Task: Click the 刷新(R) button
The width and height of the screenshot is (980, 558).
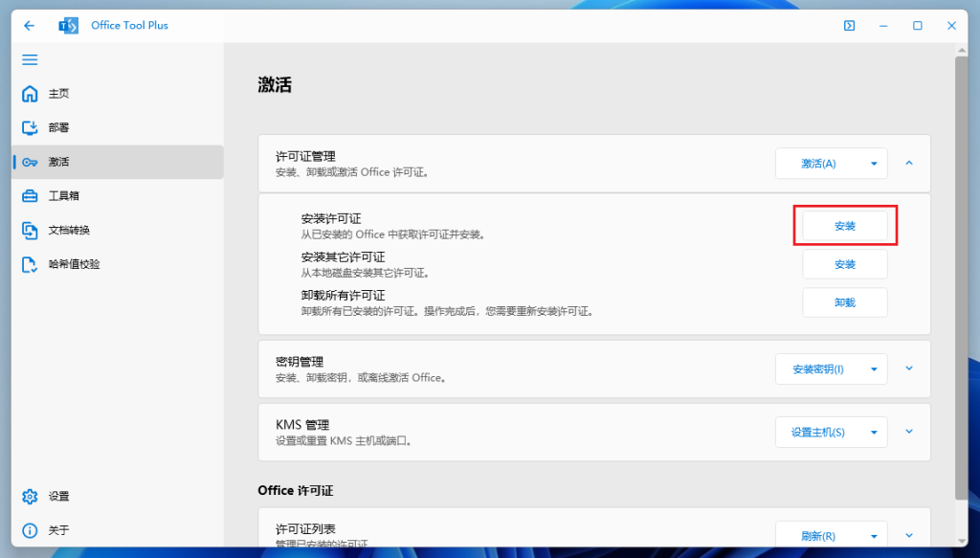Action: (x=818, y=535)
